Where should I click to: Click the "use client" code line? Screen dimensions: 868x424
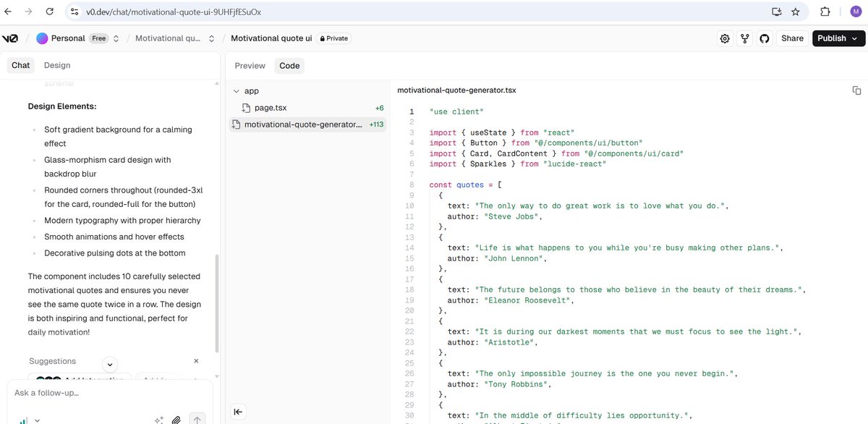click(x=456, y=111)
